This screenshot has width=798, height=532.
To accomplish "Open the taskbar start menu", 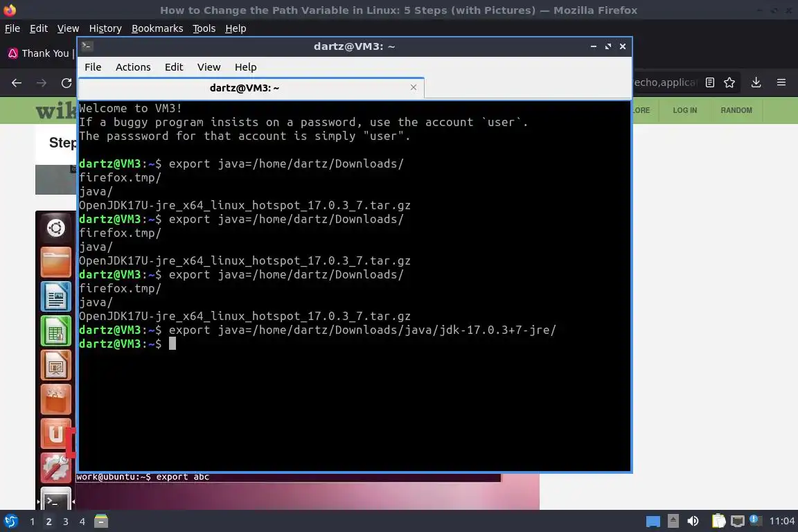I will [x=10, y=522].
